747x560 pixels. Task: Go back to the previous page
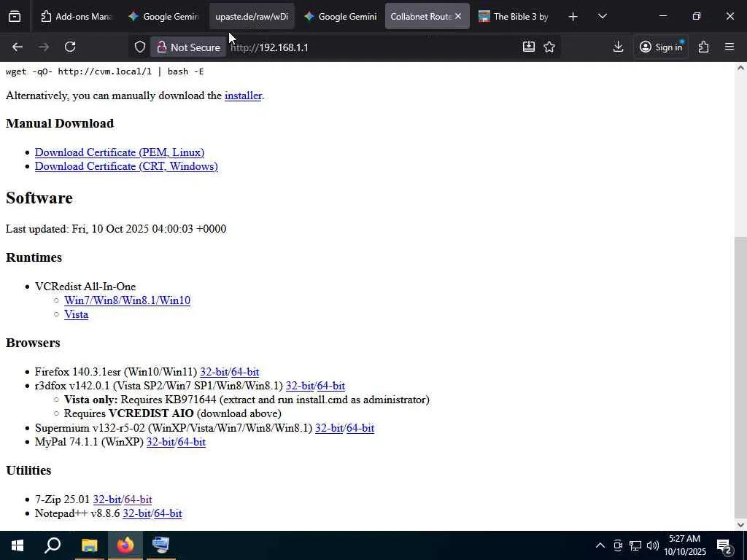click(x=18, y=47)
